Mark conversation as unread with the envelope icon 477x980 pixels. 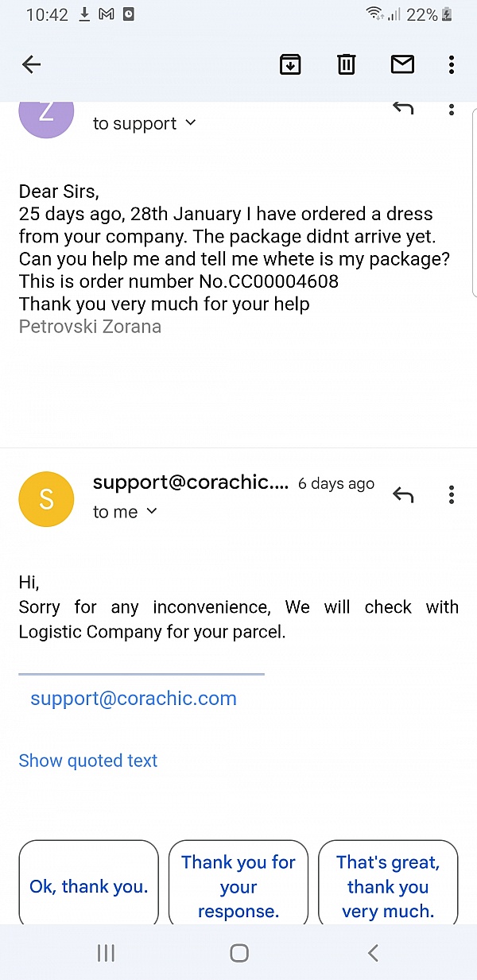click(x=402, y=64)
